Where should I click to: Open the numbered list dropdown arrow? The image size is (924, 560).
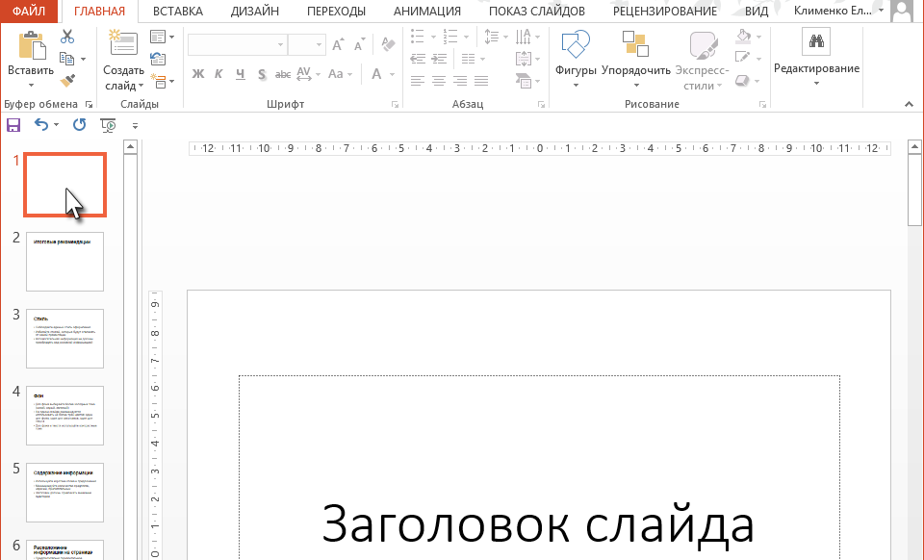coord(466,38)
